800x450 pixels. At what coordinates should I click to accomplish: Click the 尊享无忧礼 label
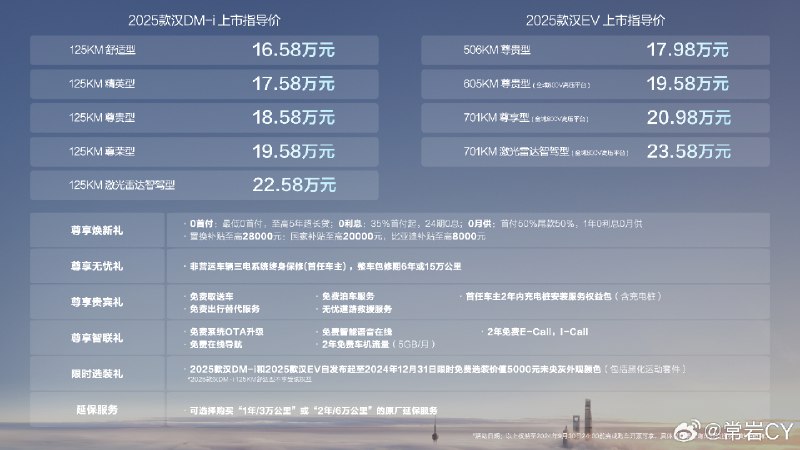pos(97,266)
